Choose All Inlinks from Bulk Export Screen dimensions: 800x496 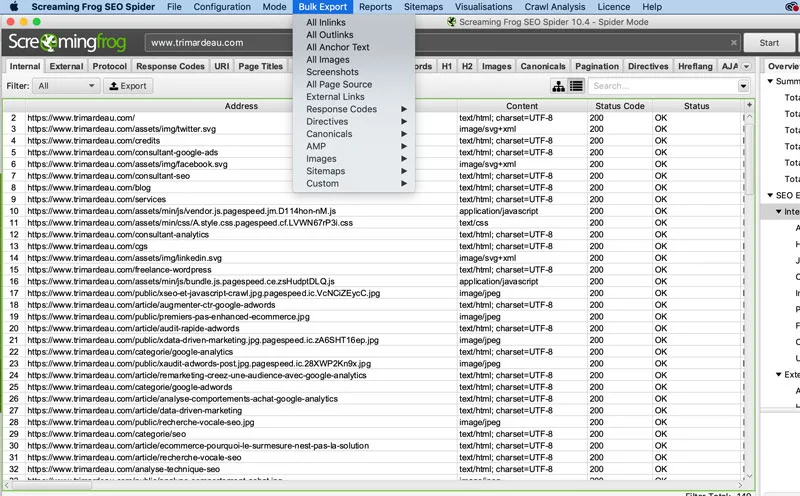click(326, 22)
